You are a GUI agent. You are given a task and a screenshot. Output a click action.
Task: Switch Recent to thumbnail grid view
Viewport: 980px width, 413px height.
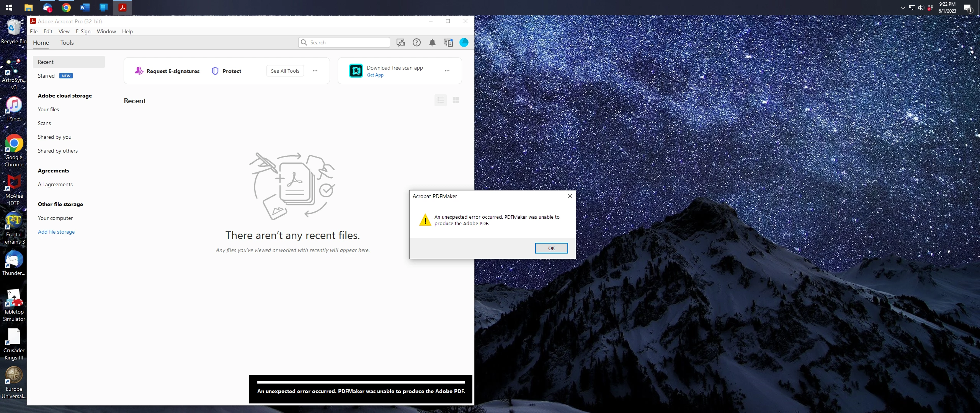point(456,100)
